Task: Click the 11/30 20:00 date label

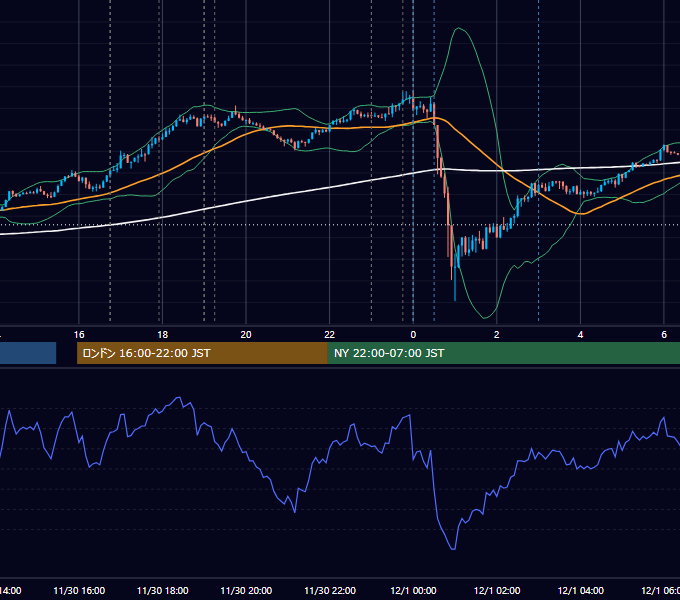Action: click(x=246, y=591)
